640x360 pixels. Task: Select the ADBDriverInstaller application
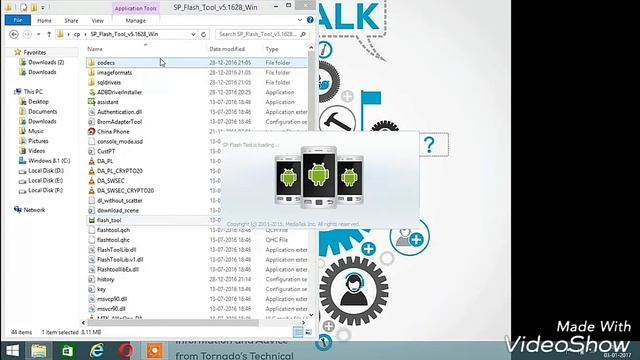coord(120,92)
